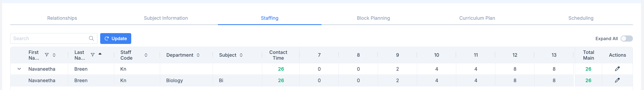644x90 pixels.
Task: Switch to the Relationships tab
Action: 62,18
